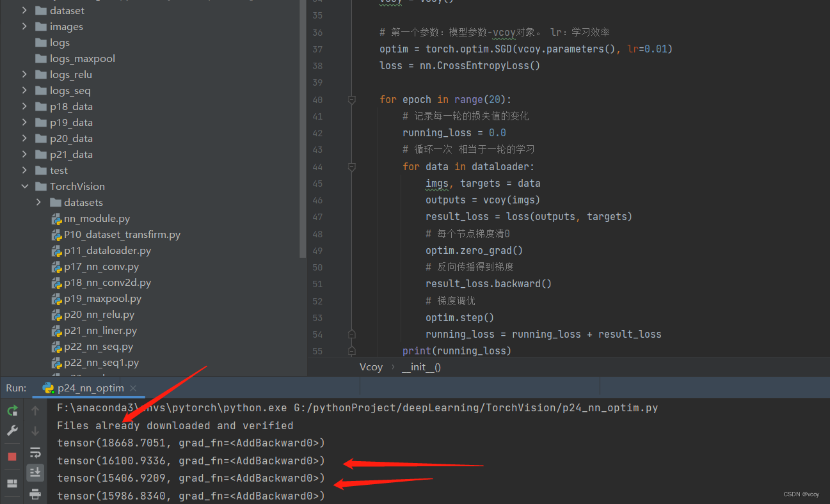Rerun the p24_nn_optim script
Screen dimensions: 830x504
pos(12,411)
